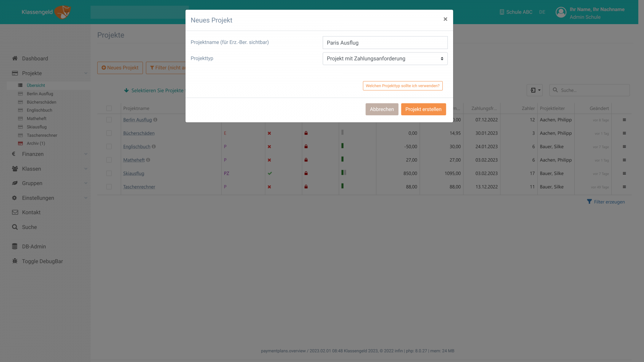The width and height of the screenshot is (644, 362).
Task: Toggle the select-all header checkbox
Action: 109,108
